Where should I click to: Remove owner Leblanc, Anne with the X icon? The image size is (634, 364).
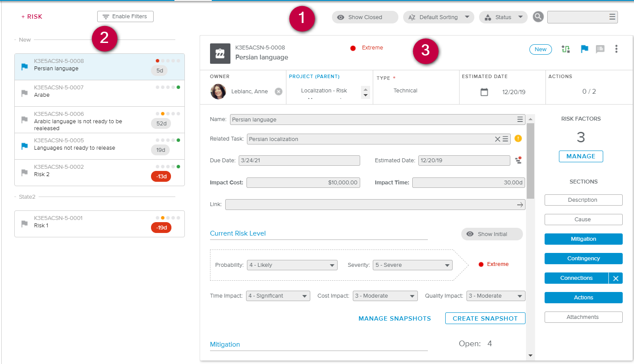tap(279, 92)
